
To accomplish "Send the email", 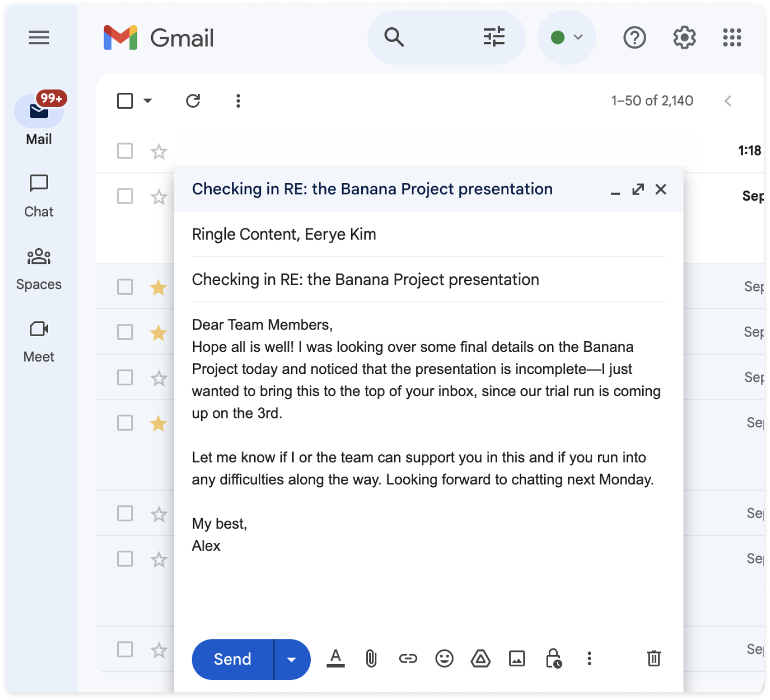I will [232, 659].
